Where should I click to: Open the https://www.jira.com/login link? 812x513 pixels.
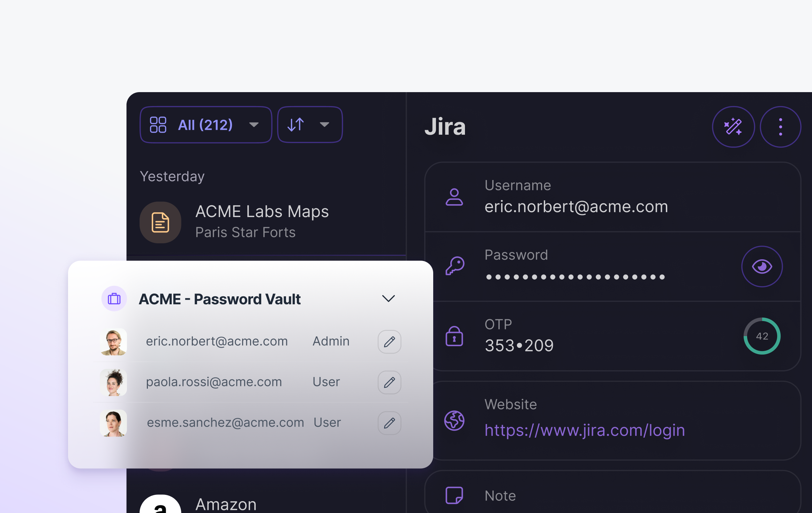tap(585, 430)
